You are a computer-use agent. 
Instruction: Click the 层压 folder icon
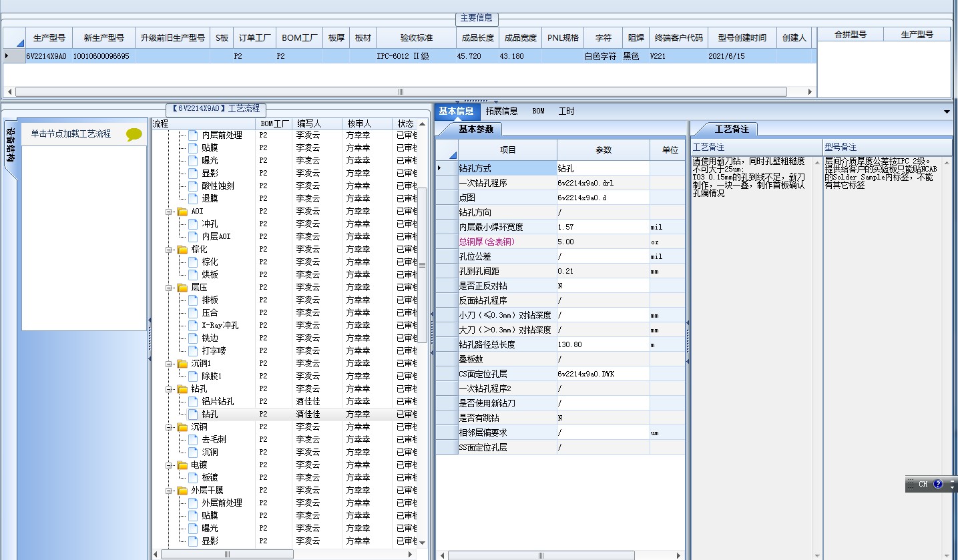click(x=182, y=288)
